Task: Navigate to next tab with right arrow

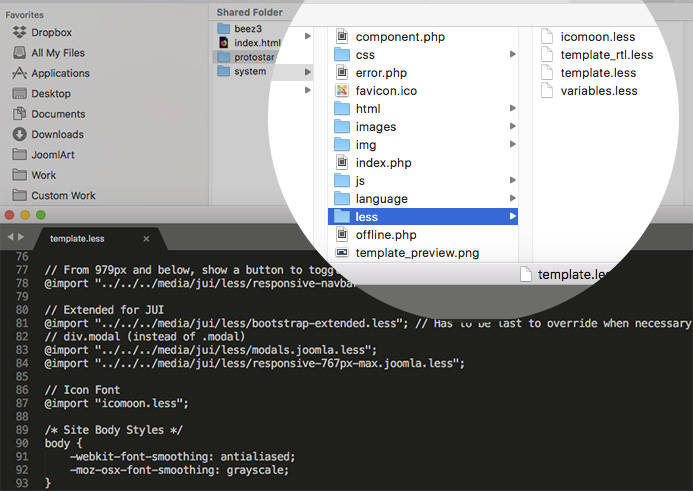Action: coord(22,238)
